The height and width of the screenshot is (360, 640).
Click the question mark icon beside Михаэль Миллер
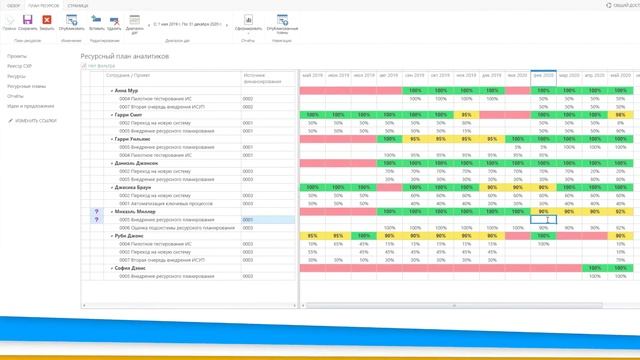pos(96,211)
